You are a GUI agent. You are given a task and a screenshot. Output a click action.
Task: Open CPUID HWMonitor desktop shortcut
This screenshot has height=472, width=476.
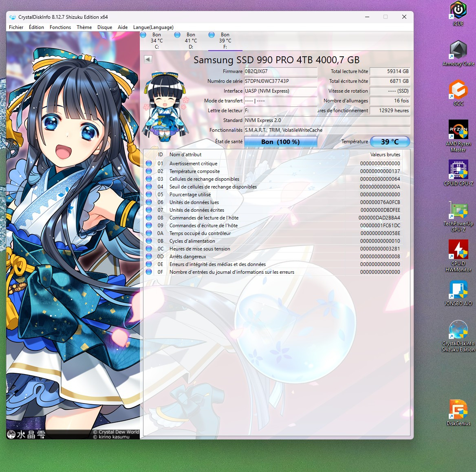[x=458, y=256]
